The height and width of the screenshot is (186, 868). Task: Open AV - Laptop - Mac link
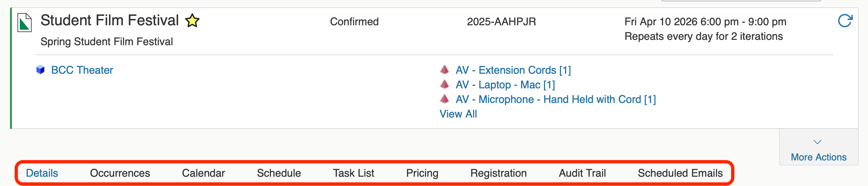coord(505,85)
